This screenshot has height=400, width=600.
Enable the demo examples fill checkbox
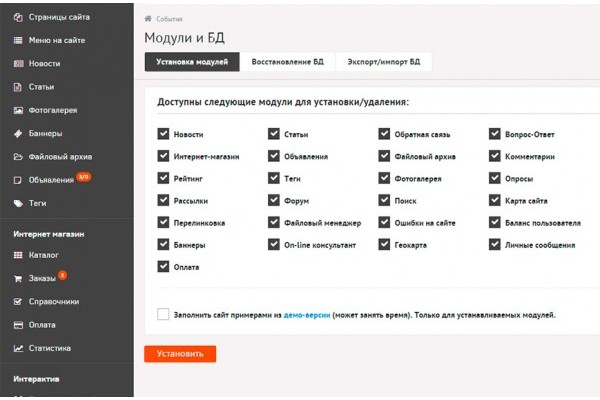163,314
